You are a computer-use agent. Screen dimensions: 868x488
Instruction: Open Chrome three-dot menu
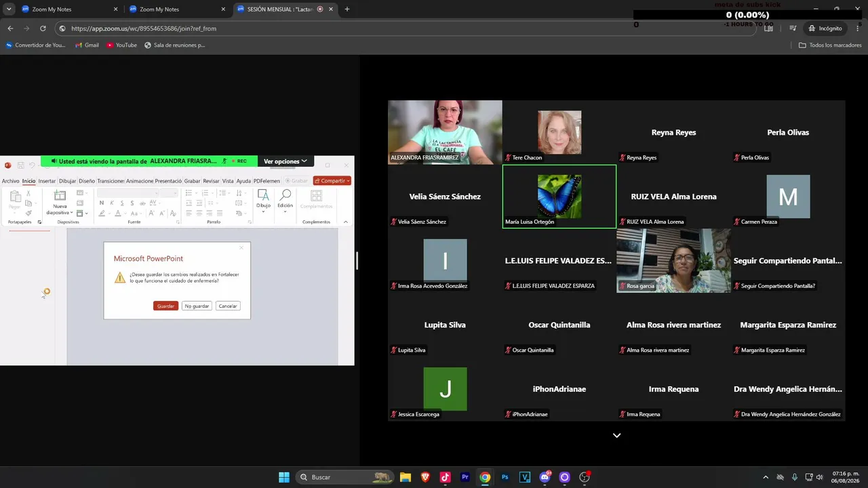pos(858,28)
